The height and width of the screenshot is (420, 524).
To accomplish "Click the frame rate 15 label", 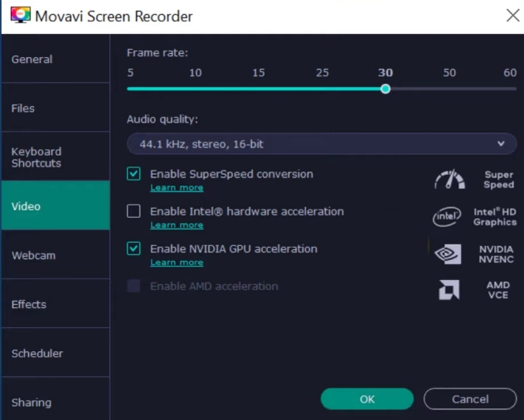I will pyautogui.click(x=259, y=72).
